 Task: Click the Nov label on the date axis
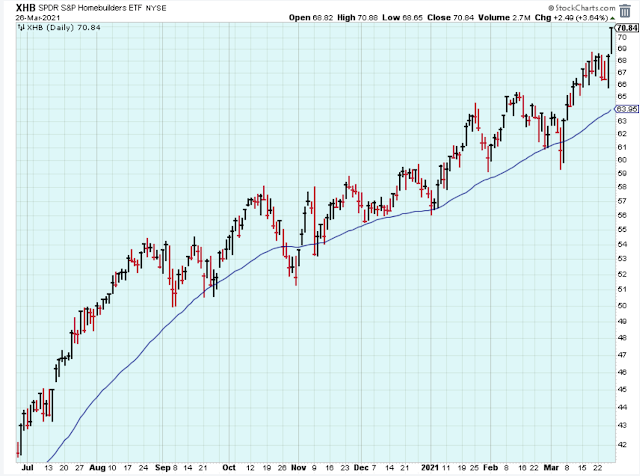click(298, 467)
